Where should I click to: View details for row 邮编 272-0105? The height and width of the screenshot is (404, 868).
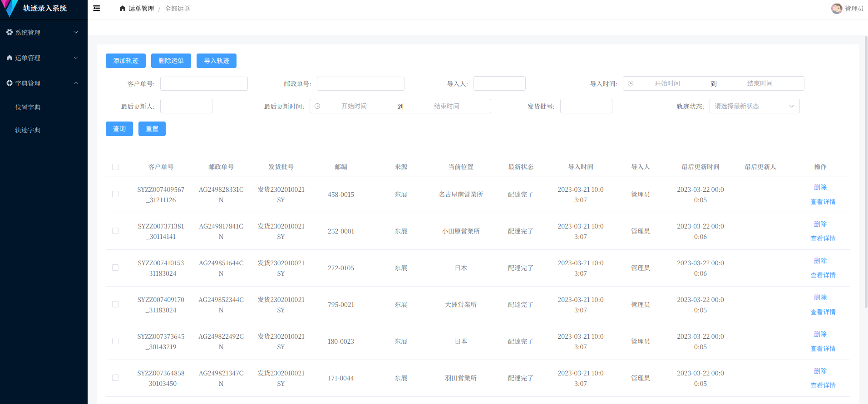823,275
